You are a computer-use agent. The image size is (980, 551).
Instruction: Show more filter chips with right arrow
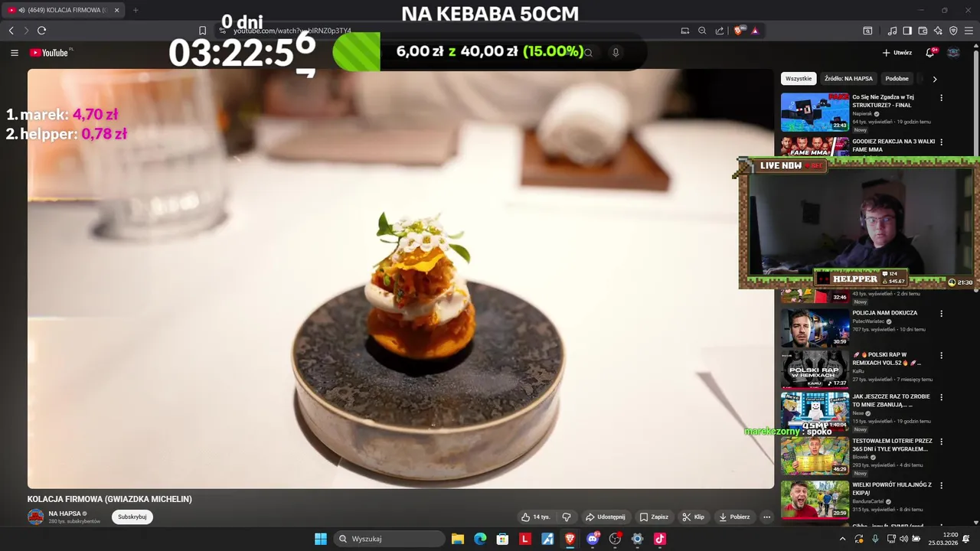pos(935,79)
